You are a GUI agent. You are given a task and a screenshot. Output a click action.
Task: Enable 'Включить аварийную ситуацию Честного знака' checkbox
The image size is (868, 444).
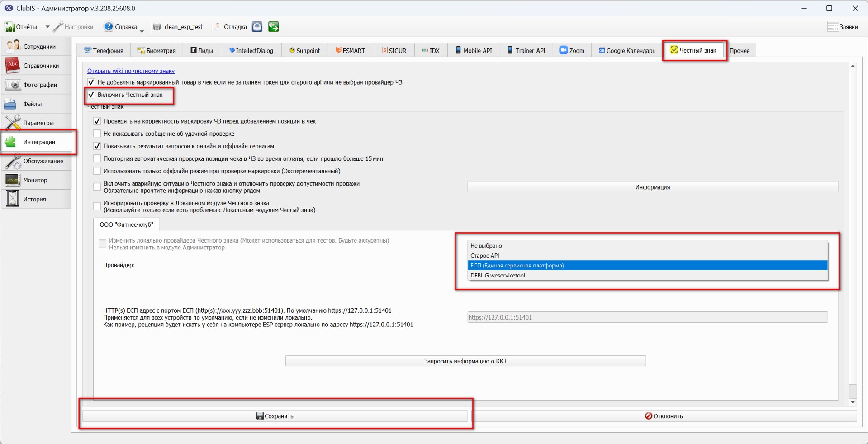click(97, 187)
